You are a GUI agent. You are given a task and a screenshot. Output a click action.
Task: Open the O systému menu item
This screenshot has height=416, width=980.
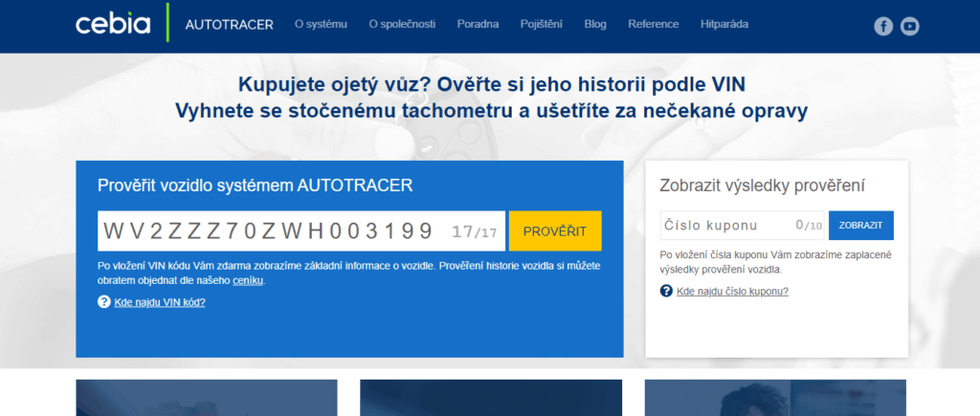click(x=321, y=24)
